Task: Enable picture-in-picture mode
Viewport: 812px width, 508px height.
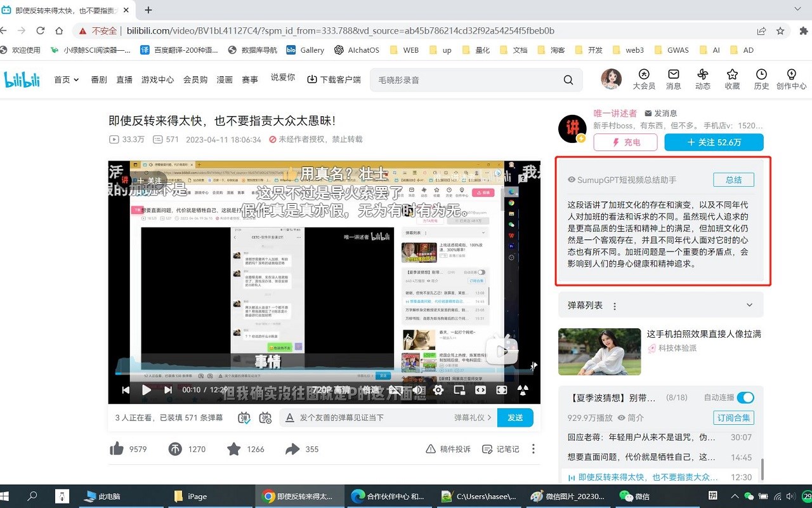Action: coord(459,390)
